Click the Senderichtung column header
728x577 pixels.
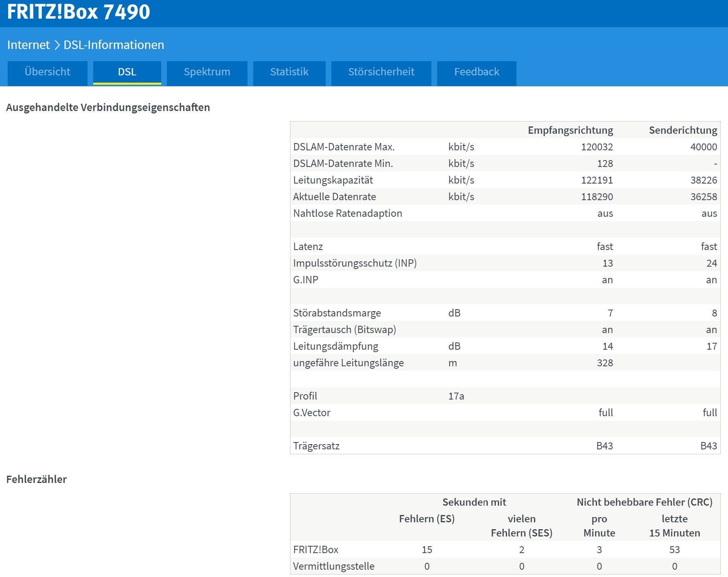tap(683, 130)
